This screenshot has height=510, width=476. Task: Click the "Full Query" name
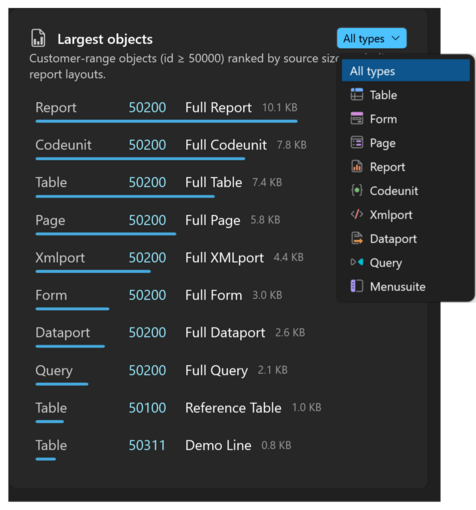click(x=217, y=370)
